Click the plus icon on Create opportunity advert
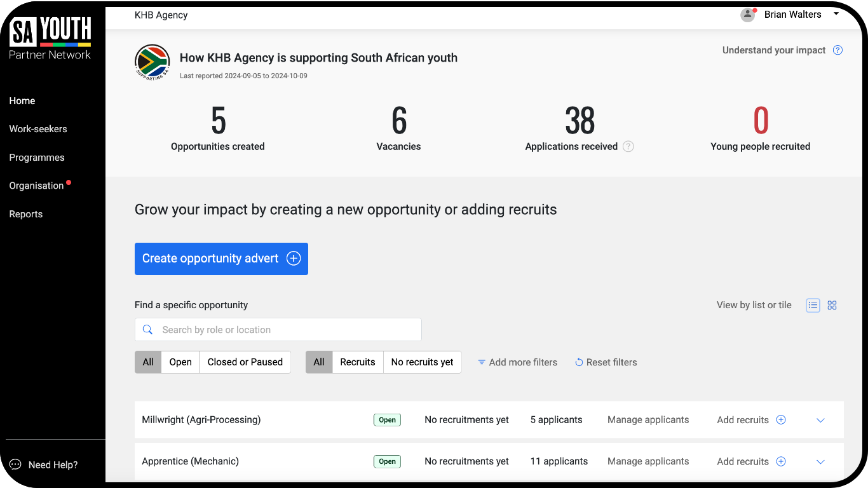The height and width of the screenshot is (488, 868). pyautogui.click(x=294, y=259)
